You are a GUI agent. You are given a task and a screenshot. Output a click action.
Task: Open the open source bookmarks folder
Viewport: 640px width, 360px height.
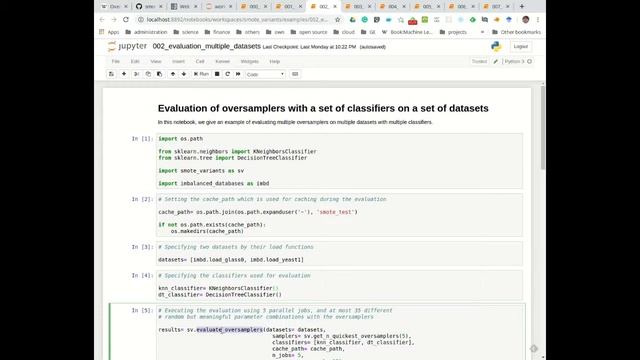309,32
